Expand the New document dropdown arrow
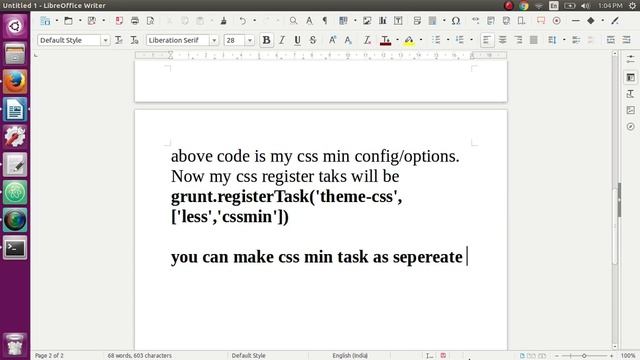The width and height of the screenshot is (640, 360). click(x=57, y=21)
